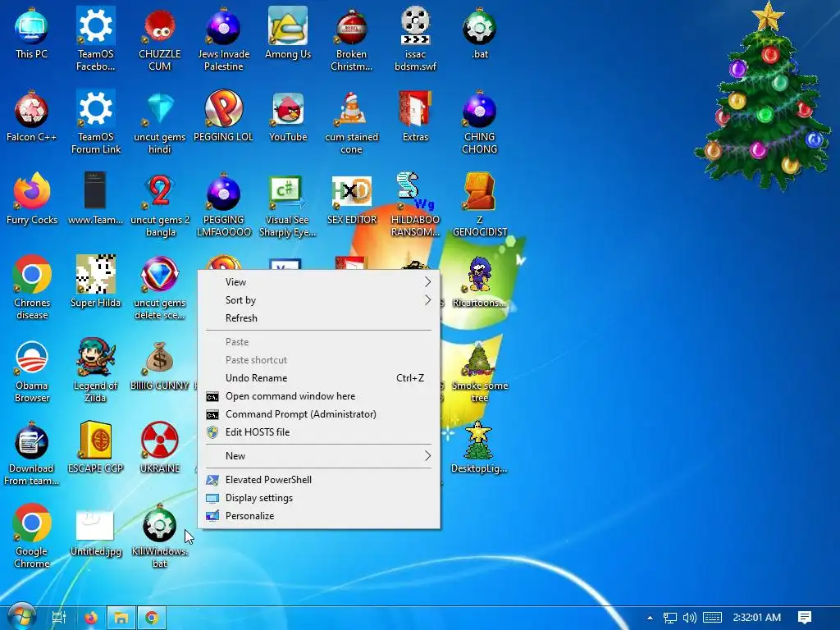Expand the View submenu arrow

427,282
